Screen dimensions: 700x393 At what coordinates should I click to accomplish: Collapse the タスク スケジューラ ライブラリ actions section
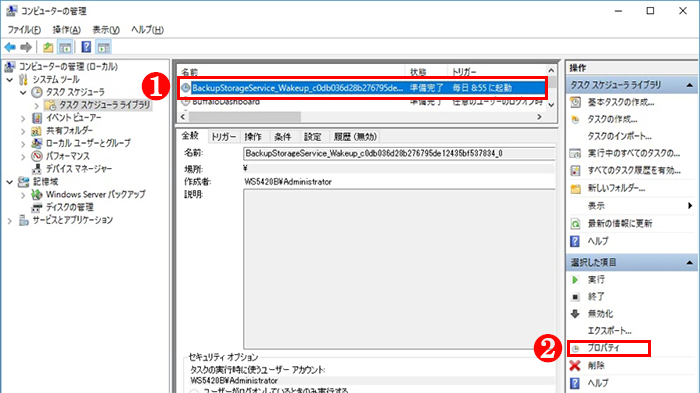pyautogui.click(x=690, y=85)
